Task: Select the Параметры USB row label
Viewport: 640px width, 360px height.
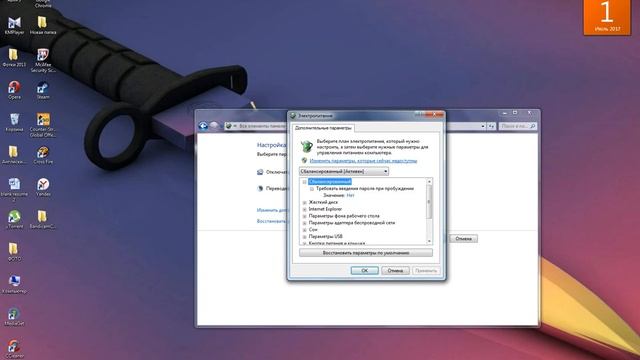Action: (x=325, y=237)
